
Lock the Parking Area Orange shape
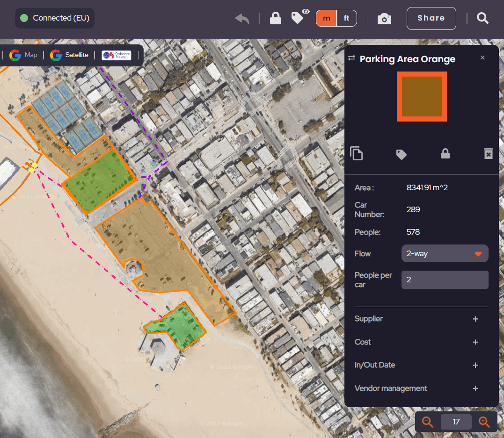(445, 153)
